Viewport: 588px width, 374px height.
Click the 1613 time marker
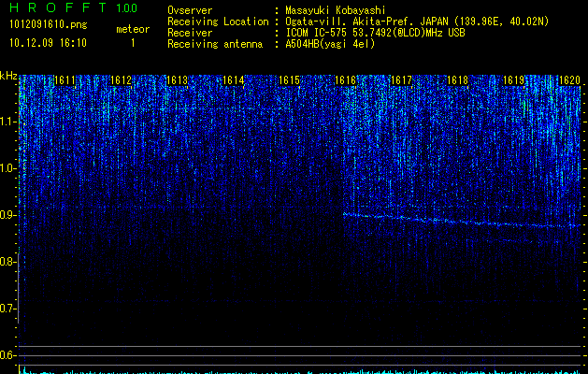point(177,80)
